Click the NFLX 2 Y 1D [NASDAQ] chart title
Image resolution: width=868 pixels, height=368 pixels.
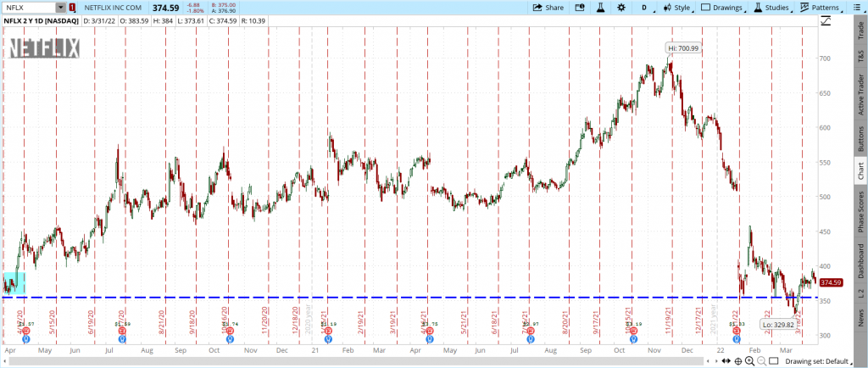pos(41,20)
